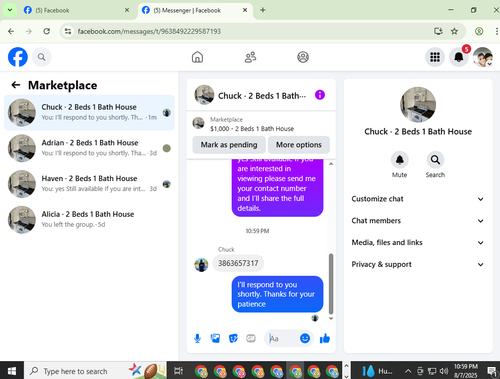The height and width of the screenshot is (379, 500).
Task: Expand the Chat members section
Action: pos(418,221)
